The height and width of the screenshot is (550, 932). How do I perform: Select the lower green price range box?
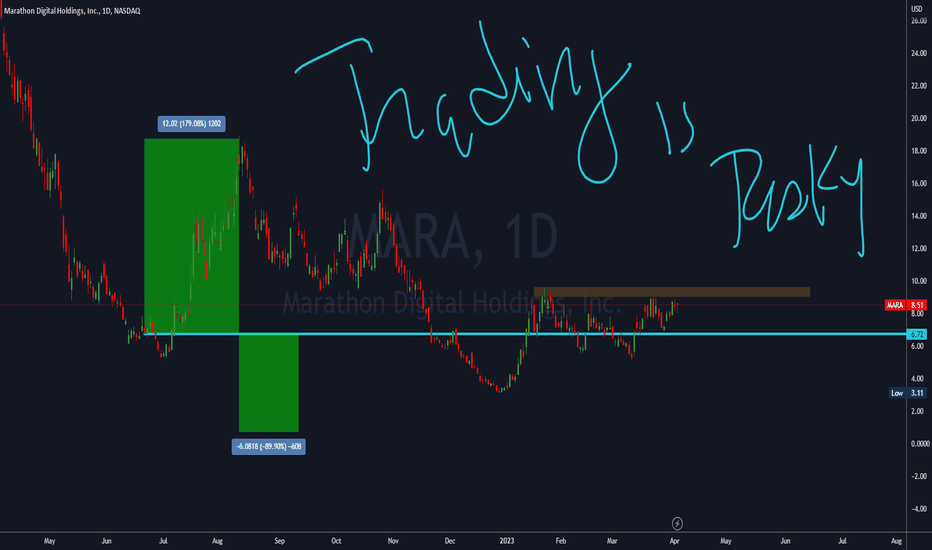pyautogui.click(x=269, y=383)
